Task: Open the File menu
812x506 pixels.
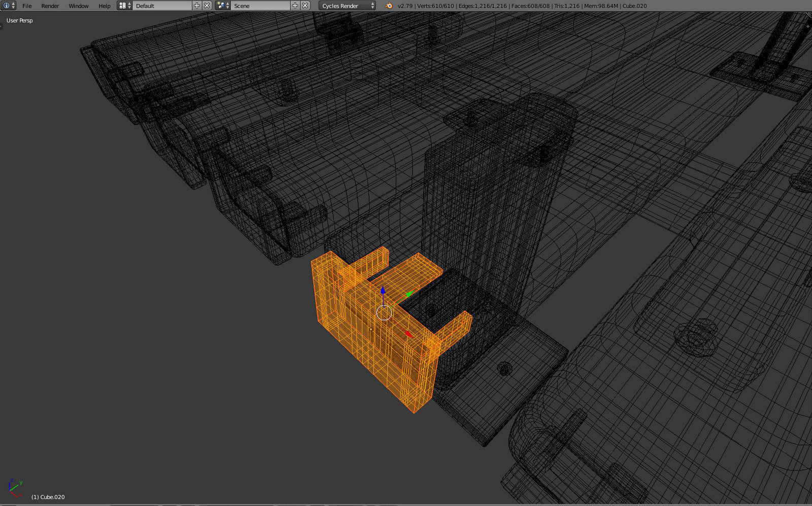Action: click(27, 6)
